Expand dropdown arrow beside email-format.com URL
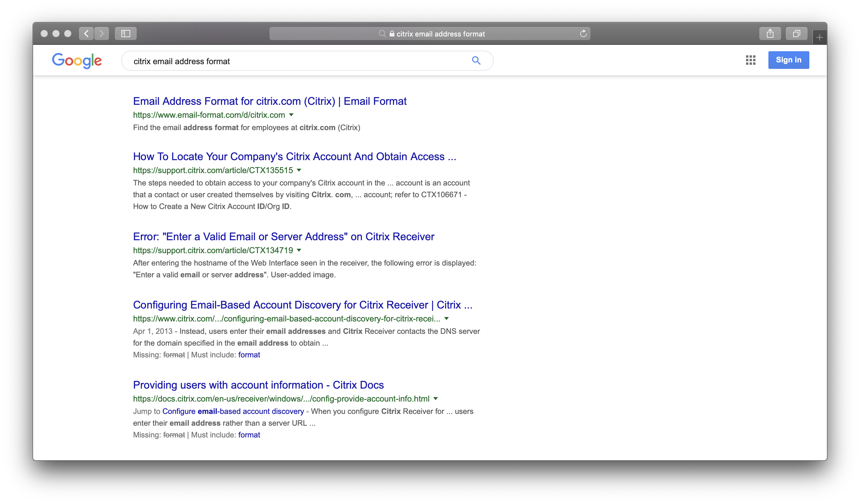This screenshot has width=860, height=504. (291, 115)
